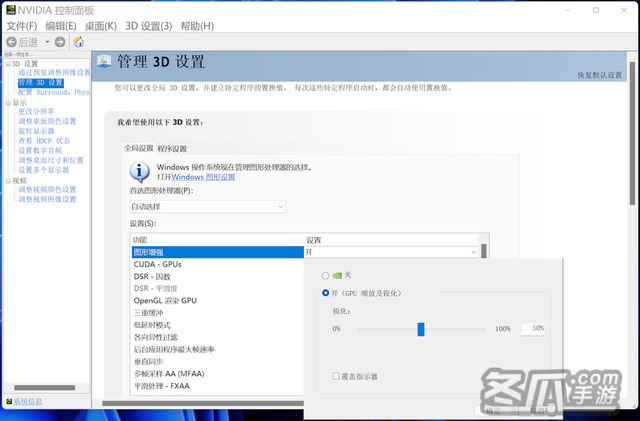Open 调整视频图像设置 in tree
The height and width of the screenshot is (421, 640).
pyautogui.click(x=47, y=200)
